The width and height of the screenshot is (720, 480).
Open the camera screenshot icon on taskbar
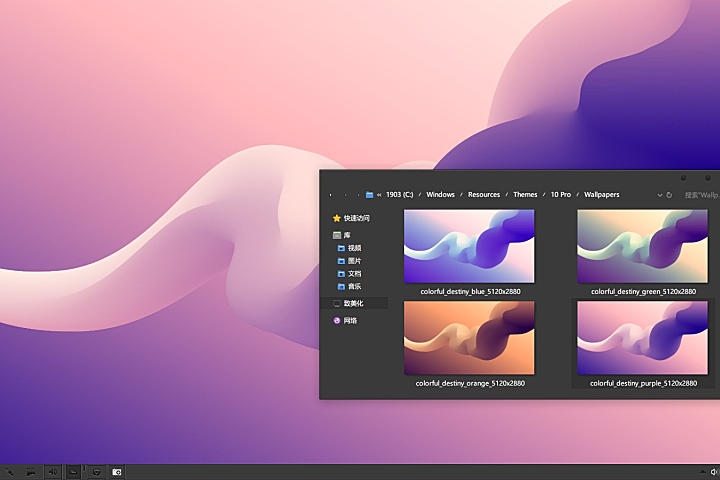point(117,472)
